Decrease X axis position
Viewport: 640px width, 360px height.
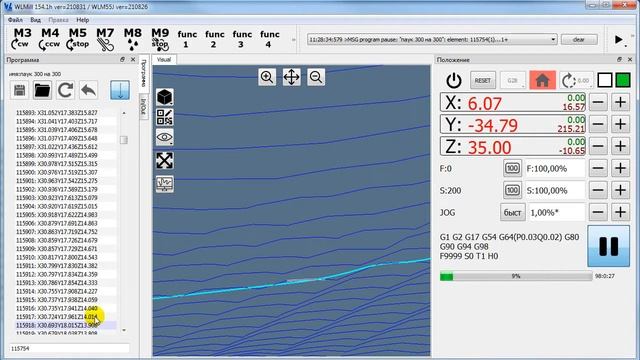(x=598, y=102)
